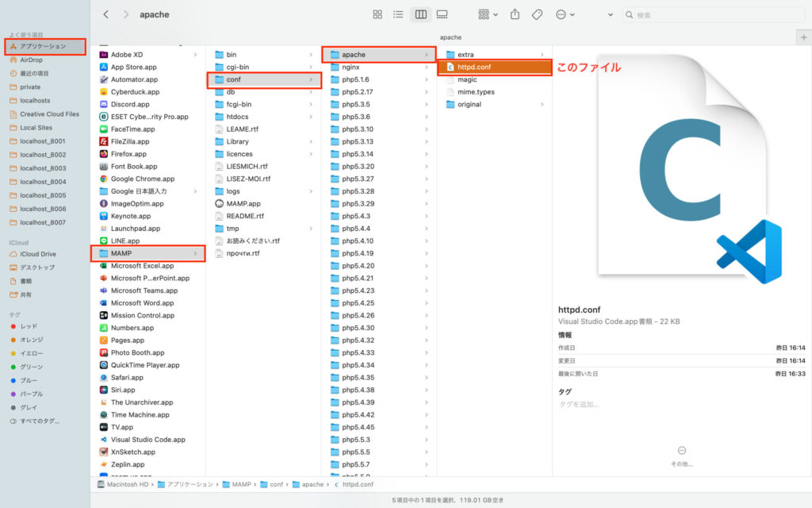Click Macintosh HD in path bar
This screenshot has width=812, height=508.
click(123, 484)
